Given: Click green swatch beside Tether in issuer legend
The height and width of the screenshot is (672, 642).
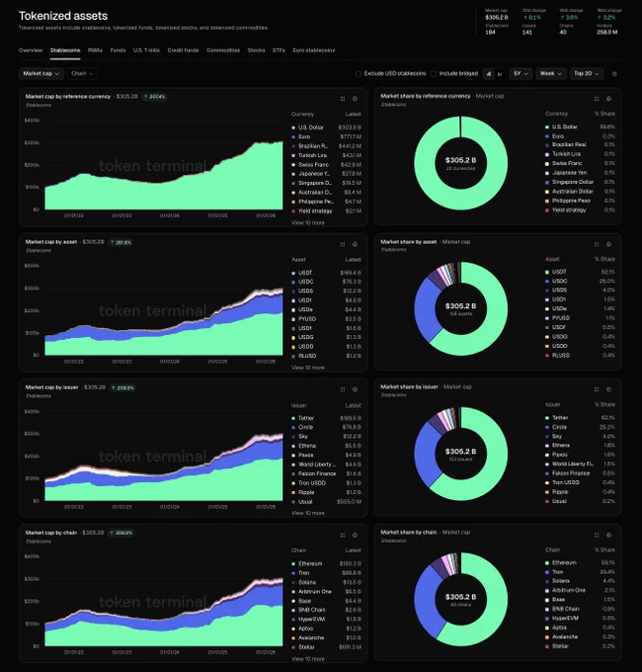Looking at the screenshot, I should [293, 418].
